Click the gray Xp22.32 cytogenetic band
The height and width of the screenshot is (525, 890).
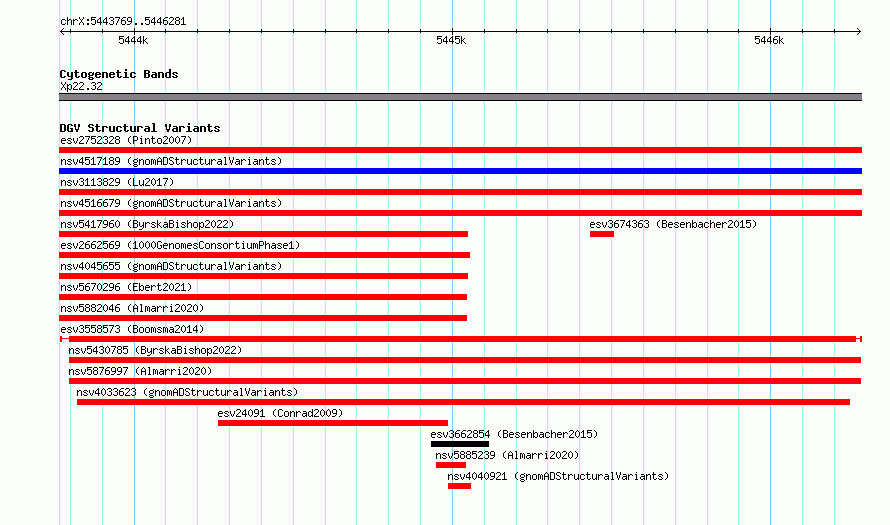[460, 97]
